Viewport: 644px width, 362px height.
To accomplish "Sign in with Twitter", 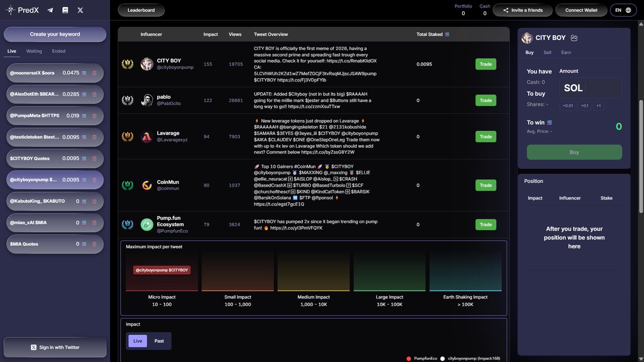I will click(x=55, y=348).
